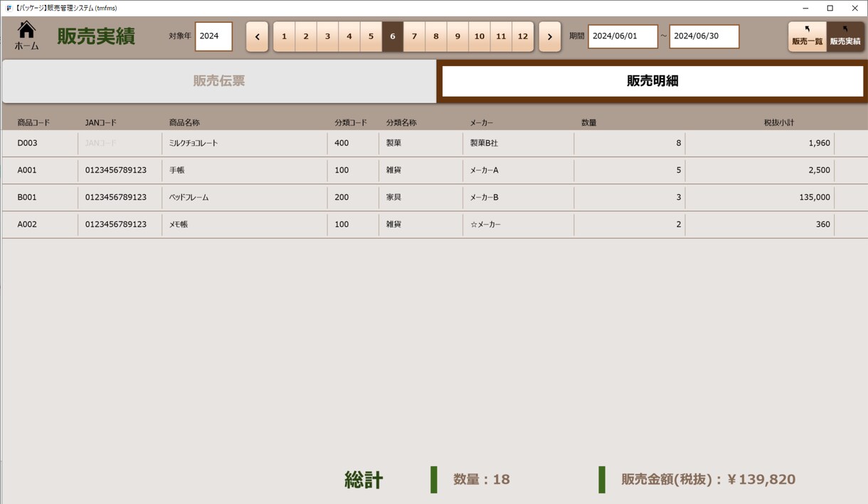Screen dimensions: 868x504
Task: Go to previous year with left chevron
Action: click(x=257, y=37)
